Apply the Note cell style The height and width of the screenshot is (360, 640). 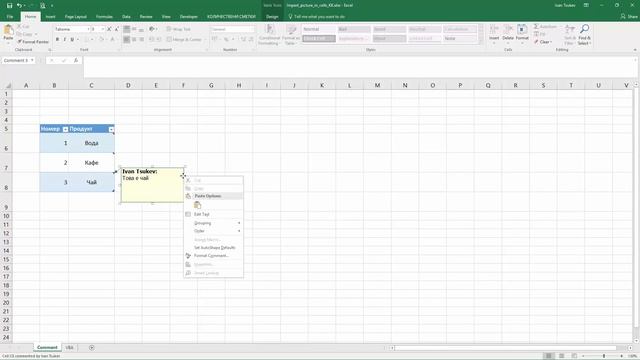(460, 38)
